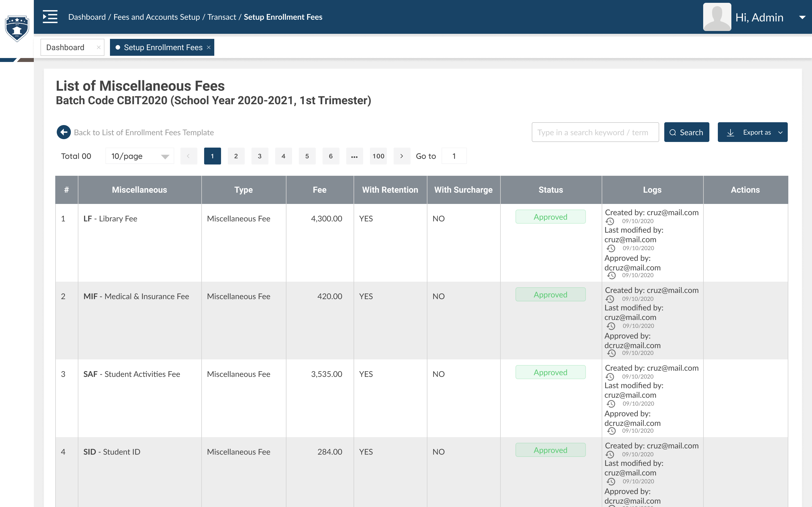The image size is (812, 507).
Task: Click Approved status badge for Library Fee
Action: pyautogui.click(x=550, y=217)
